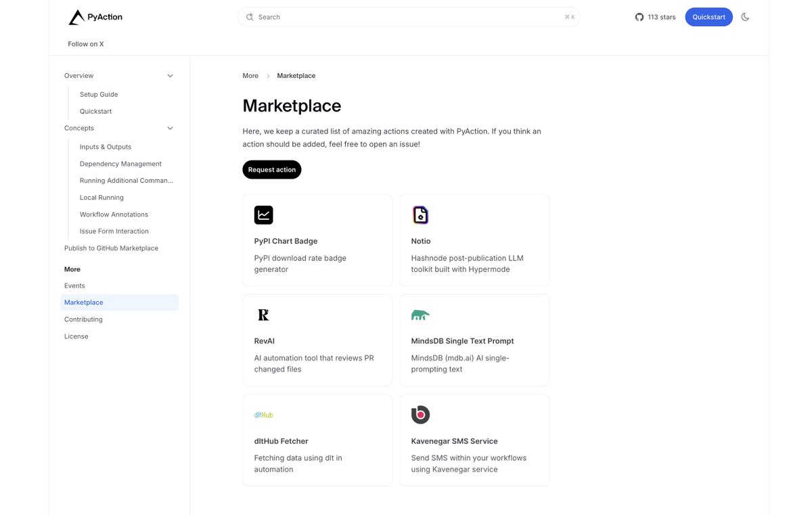Open Setup Guide in sidebar
Image resolution: width=812 pixels, height=515 pixels.
pos(99,95)
